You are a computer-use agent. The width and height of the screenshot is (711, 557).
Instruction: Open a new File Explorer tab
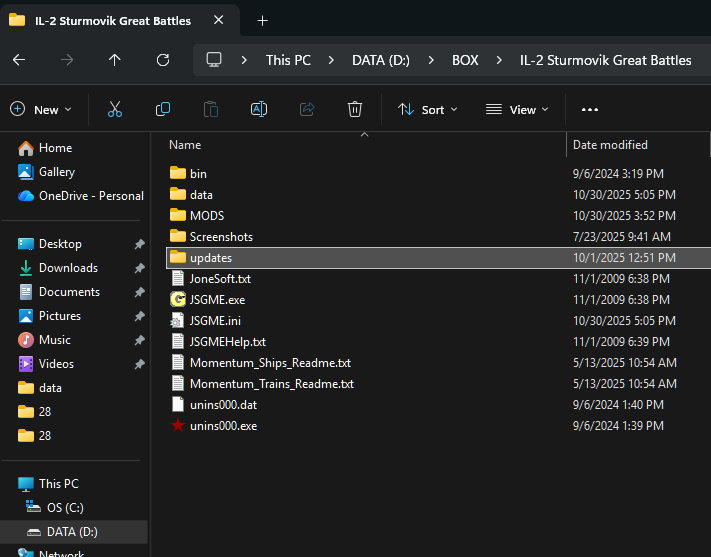coord(262,20)
